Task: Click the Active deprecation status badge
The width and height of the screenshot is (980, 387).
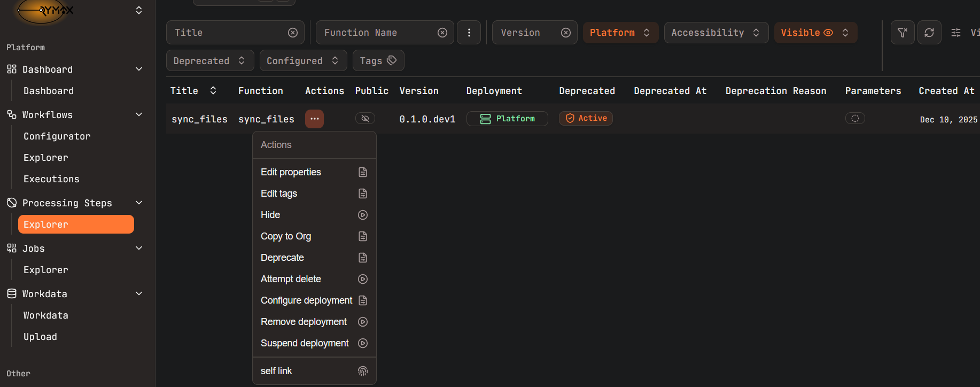Action: pyautogui.click(x=586, y=118)
